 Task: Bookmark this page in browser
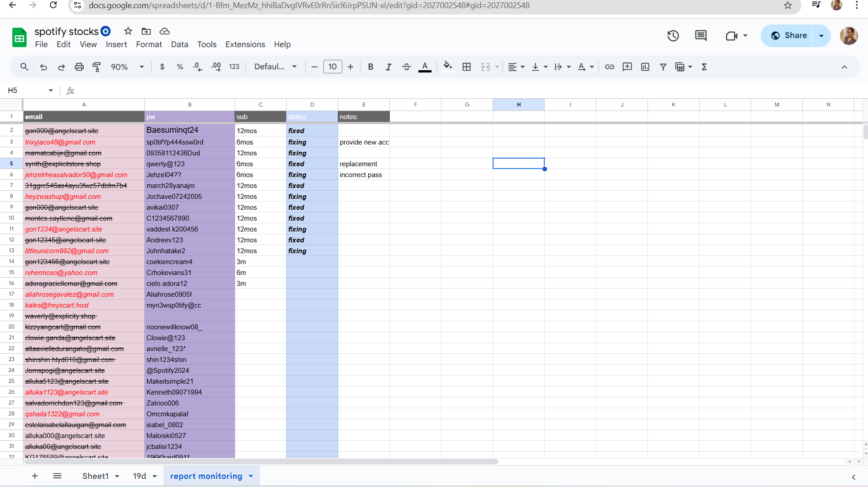coord(788,5)
